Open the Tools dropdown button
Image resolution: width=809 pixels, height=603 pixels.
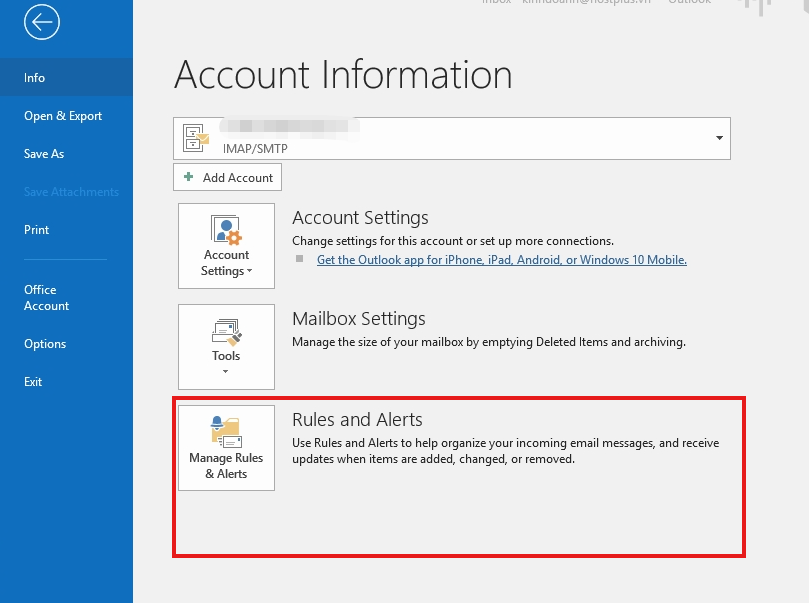pos(226,347)
